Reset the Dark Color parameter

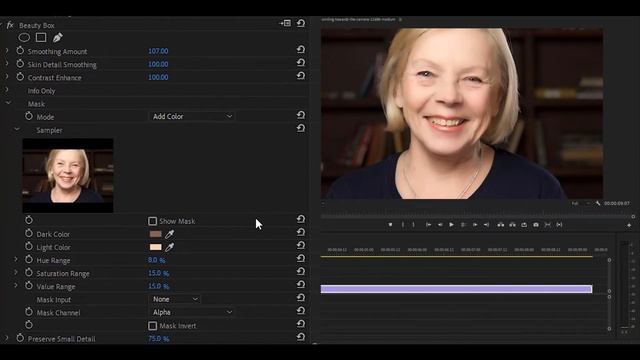(x=301, y=232)
